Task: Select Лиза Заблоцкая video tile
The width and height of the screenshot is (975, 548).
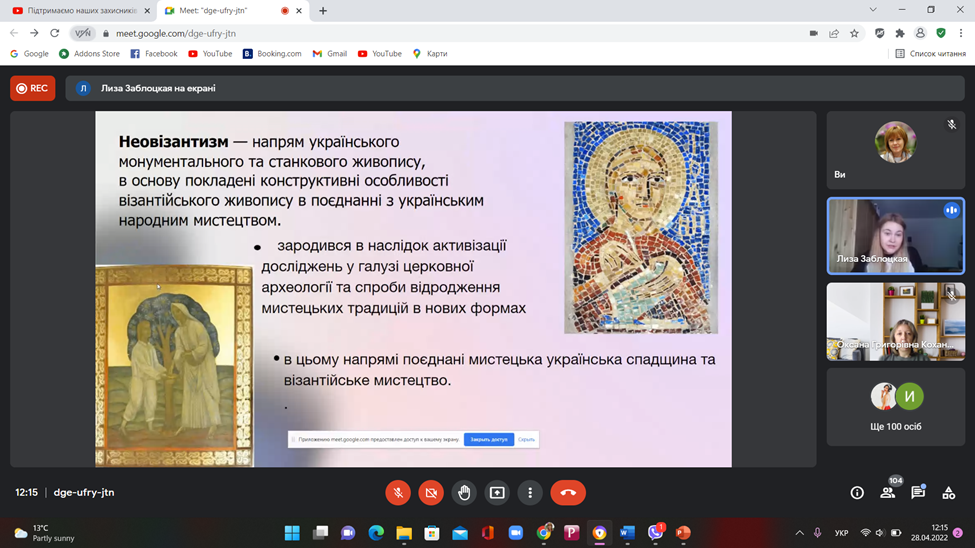Action: (895, 236)
